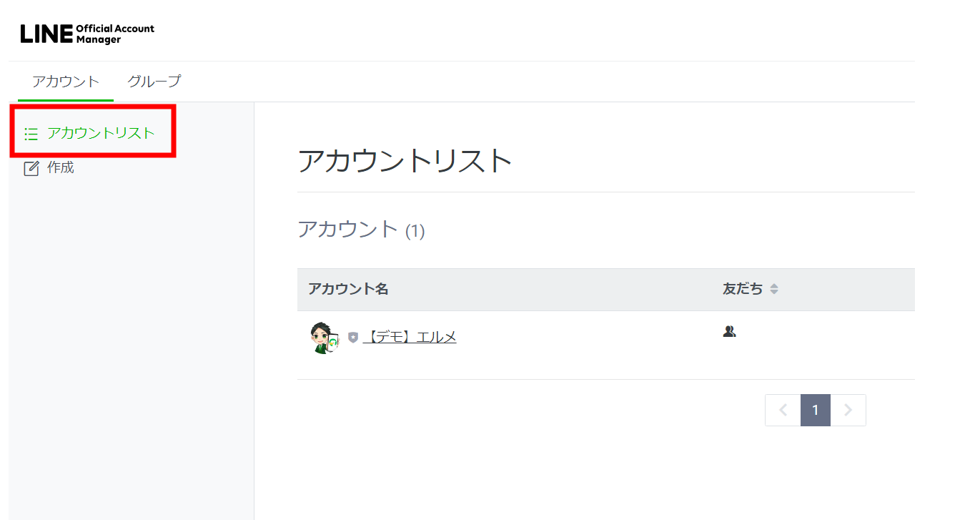
Task: Click the list icon beside アカウントリスト
Action: pyautogui.click(x=31, y=134)
